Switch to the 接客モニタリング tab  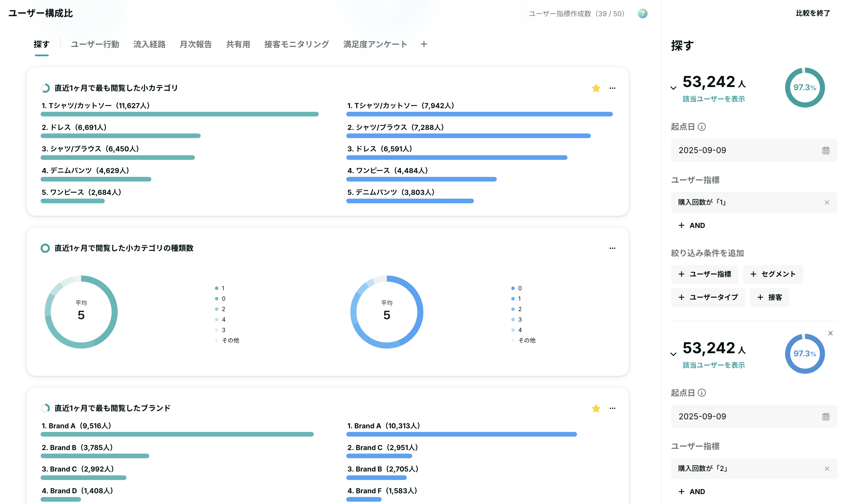[296, 44]
